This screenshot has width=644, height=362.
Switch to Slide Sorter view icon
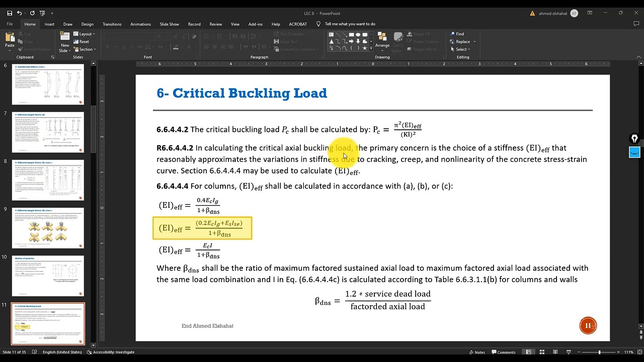(542, 352)
